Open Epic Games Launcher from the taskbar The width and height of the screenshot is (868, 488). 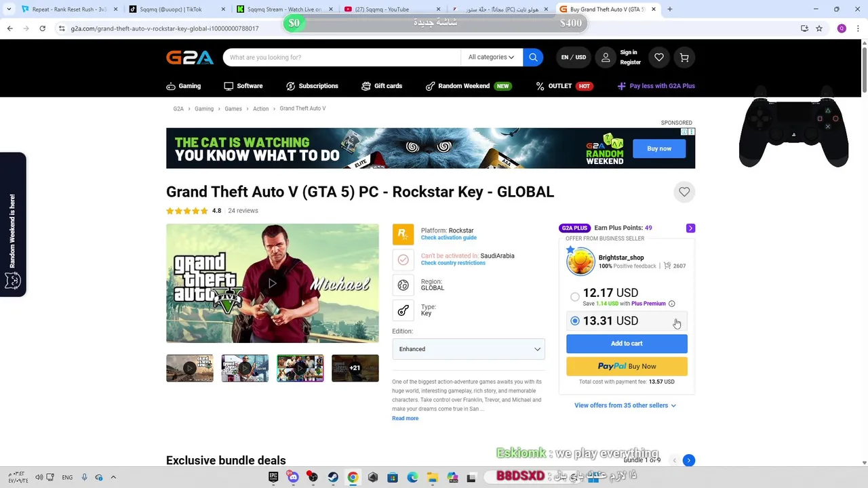coord(273,477)
